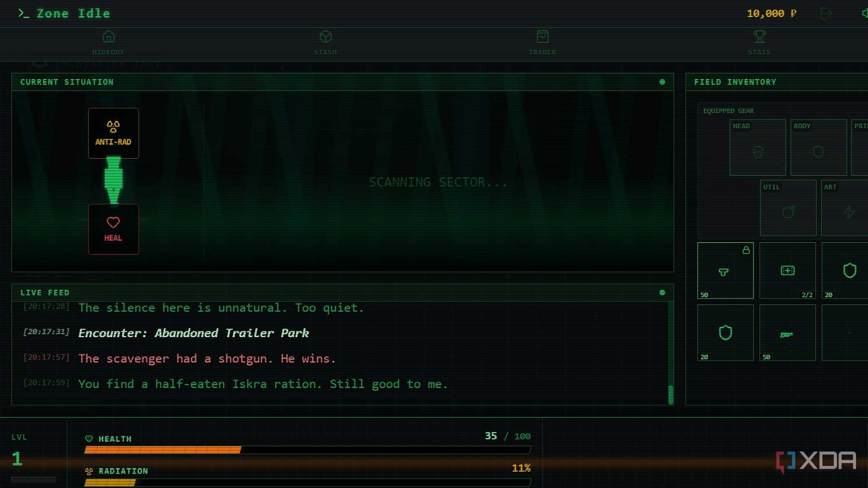Use the Anti-Rad button
The height and width of the screenshot is (488, 868).
pos(113,133)
